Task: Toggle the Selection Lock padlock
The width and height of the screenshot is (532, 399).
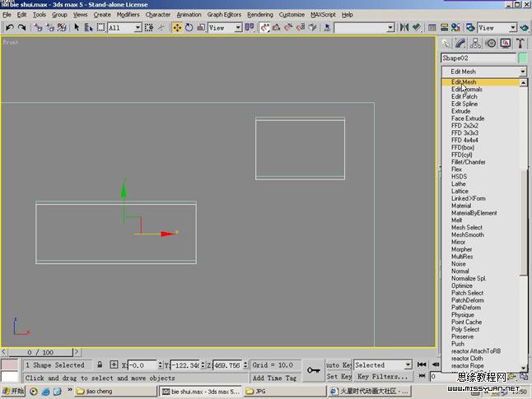Action: (100, 364)
